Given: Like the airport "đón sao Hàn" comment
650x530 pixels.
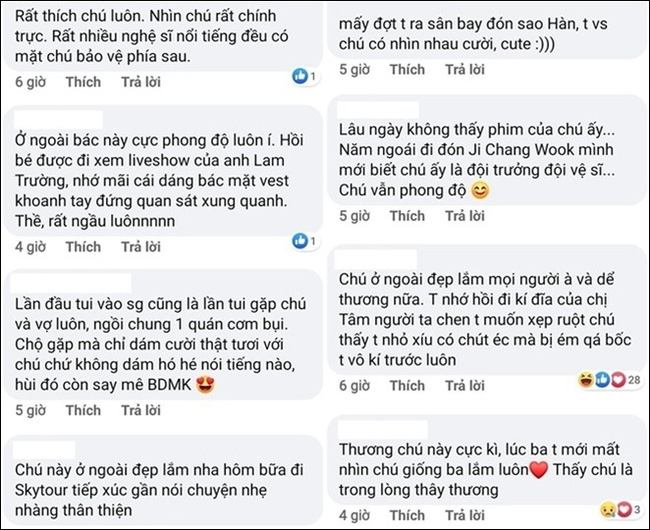Looking at the screenshot, I should point(407,70).
